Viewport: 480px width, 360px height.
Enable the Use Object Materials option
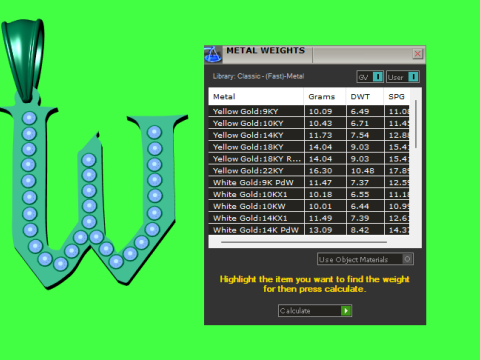365,259
